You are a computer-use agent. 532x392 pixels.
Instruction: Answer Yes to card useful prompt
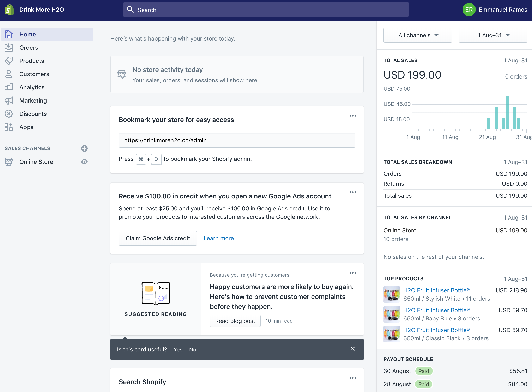pyautogui.click(x=178, y=350)
